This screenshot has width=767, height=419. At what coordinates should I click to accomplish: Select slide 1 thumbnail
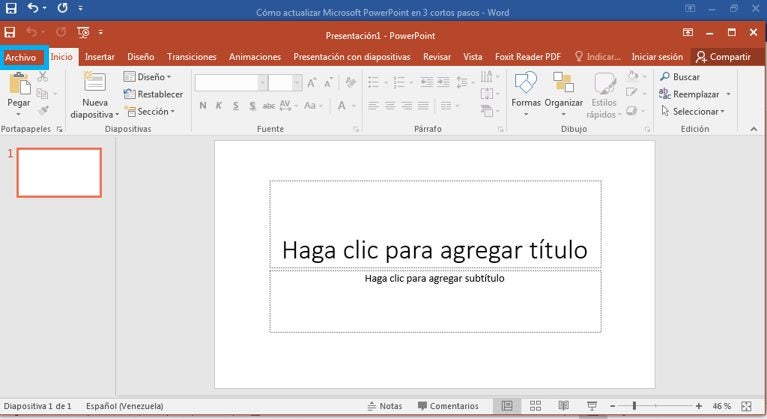pyautogui.click(x=59, y=173)
